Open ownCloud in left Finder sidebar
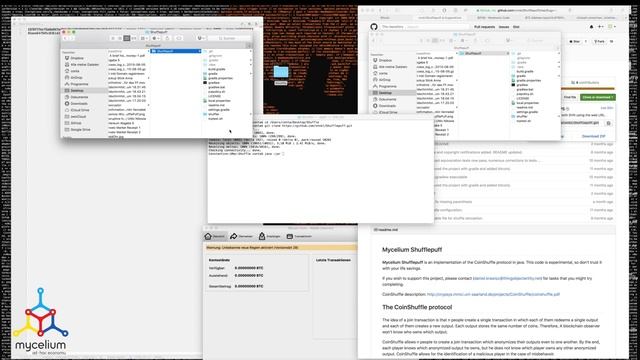The height and width of the screenshot is (360, 640). (x=78, y=117)
